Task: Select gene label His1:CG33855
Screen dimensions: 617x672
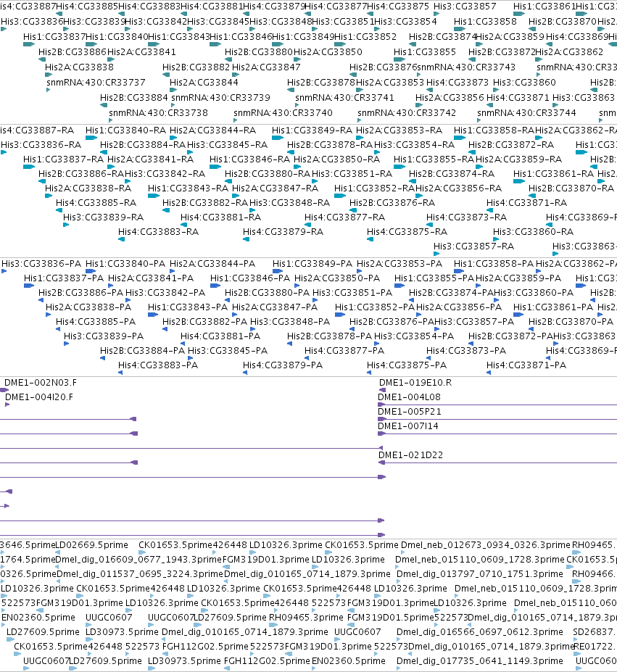Action: pyautogui.click(x=425, y=52)
